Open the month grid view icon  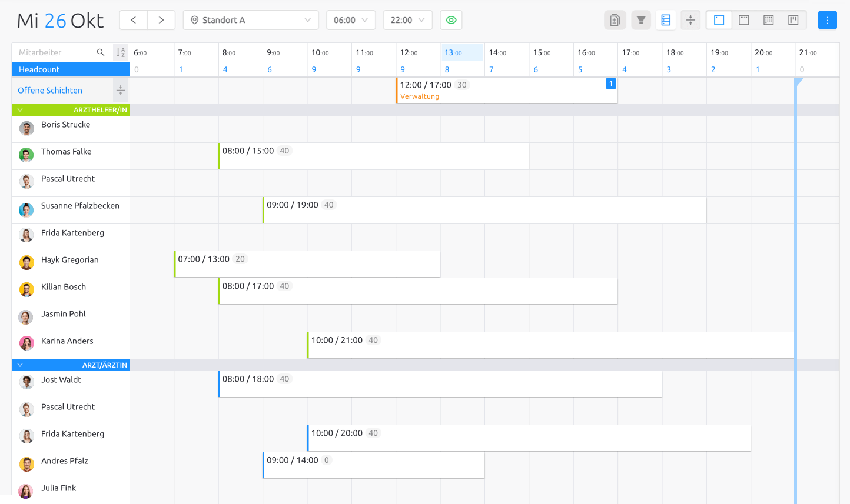pos(768,19)
